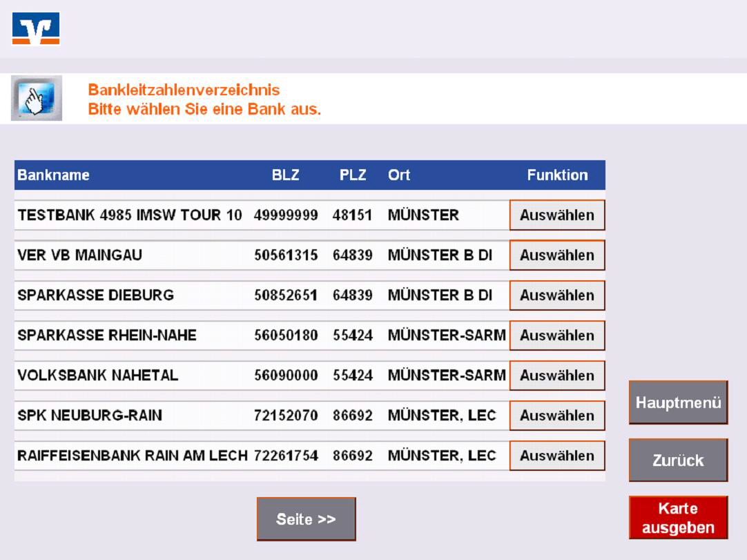Choose VER VB MAINGAU with Auswählen
Image resolution: width=747 pixels, height=560 pixels.
[x=557, y=255]
